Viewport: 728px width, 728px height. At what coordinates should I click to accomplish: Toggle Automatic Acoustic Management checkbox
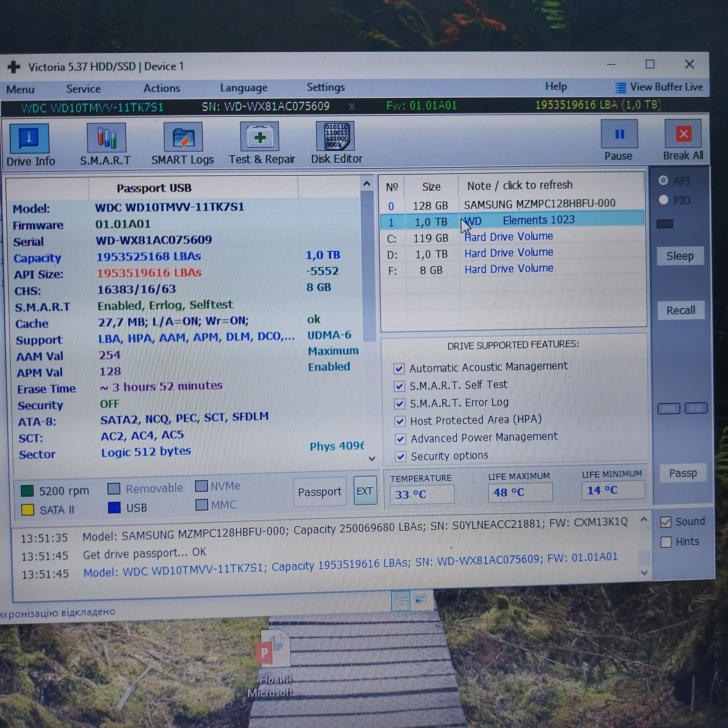click(x=399, y=369)
